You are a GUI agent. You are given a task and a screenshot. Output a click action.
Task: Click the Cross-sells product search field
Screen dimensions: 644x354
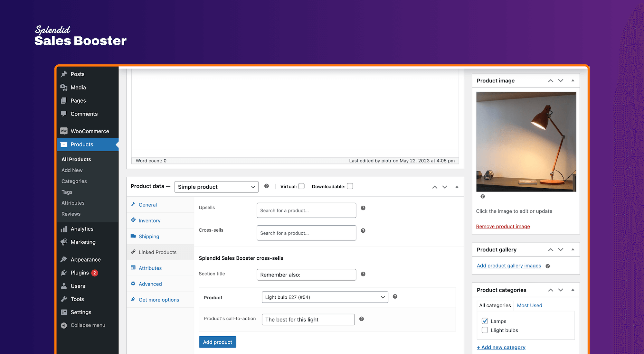[306, 233]
